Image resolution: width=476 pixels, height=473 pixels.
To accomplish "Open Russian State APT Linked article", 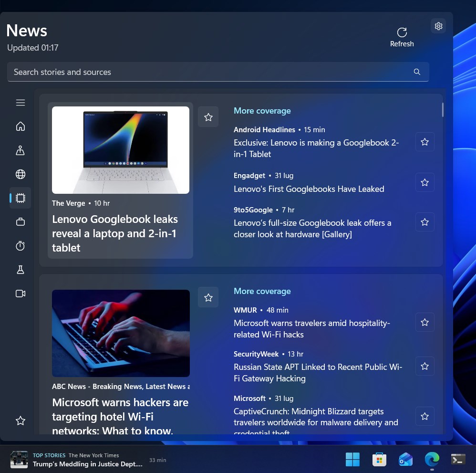I will pyautogui.click(x=318, y=372).
